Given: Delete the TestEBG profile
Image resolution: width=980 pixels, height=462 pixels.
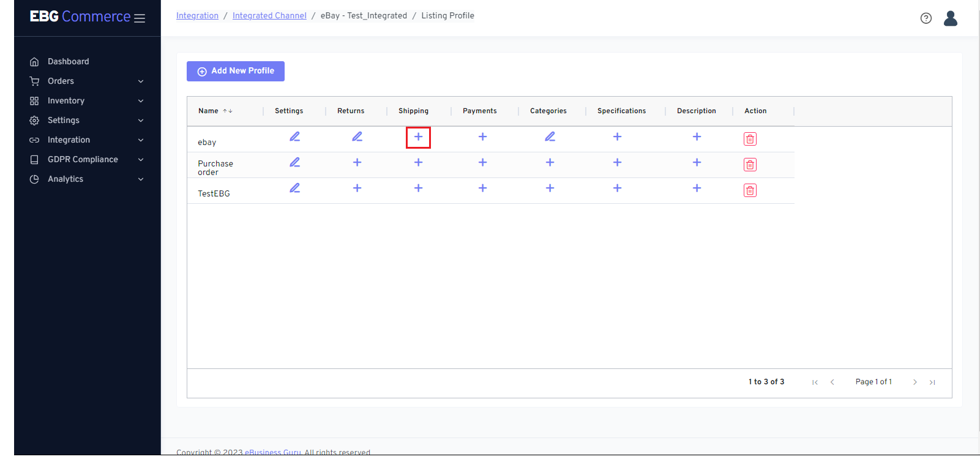Looking at the screenshot, I should tap(750, 190).
